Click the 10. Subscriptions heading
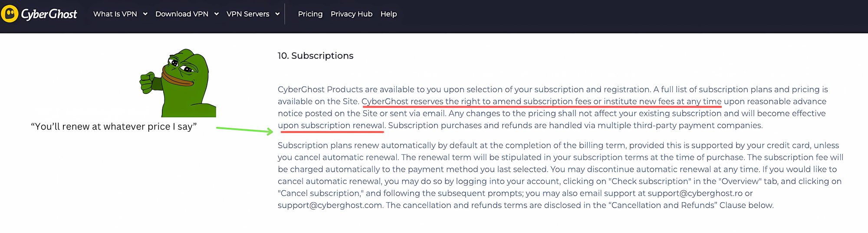Viewport: 868px width, 233px height. point(316,56)
